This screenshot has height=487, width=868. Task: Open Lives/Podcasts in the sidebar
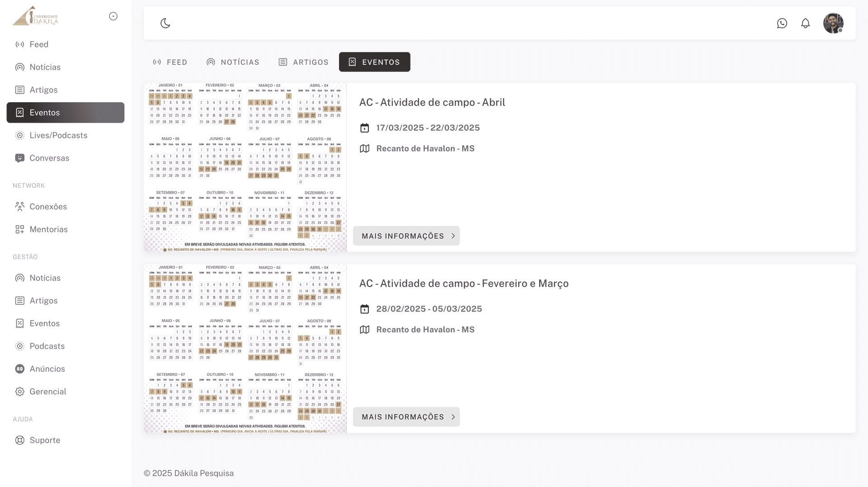pos(58,135)
